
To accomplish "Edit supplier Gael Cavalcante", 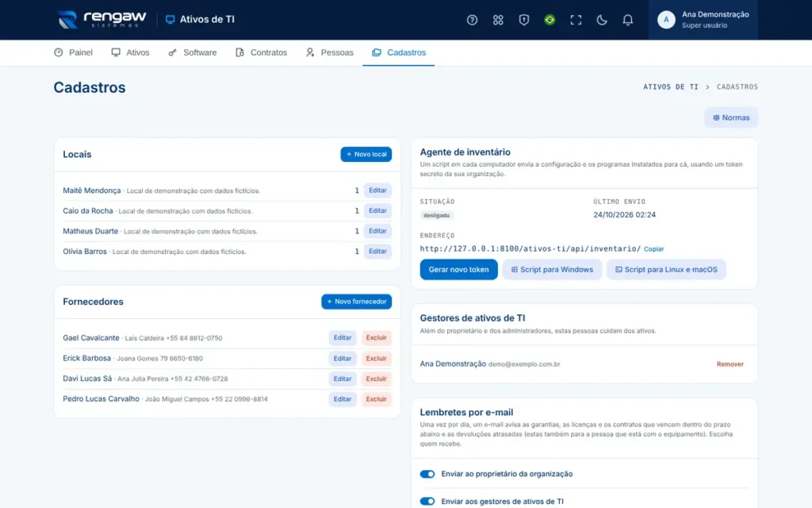I will (343, 337).
